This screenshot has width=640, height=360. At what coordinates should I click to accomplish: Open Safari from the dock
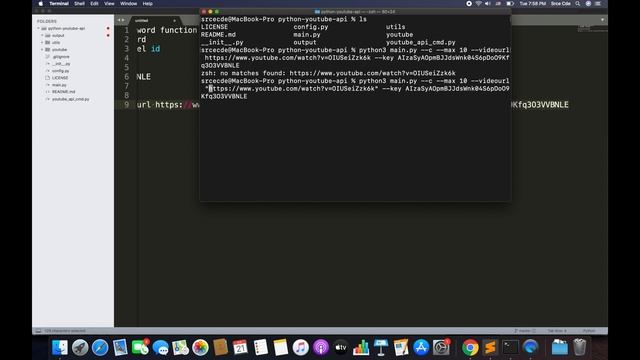[100, 347]
